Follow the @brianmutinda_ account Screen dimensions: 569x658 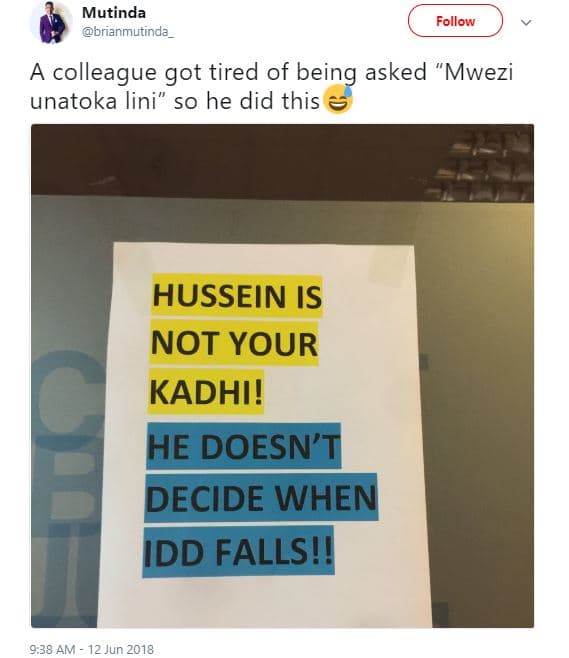pos(455,21)
